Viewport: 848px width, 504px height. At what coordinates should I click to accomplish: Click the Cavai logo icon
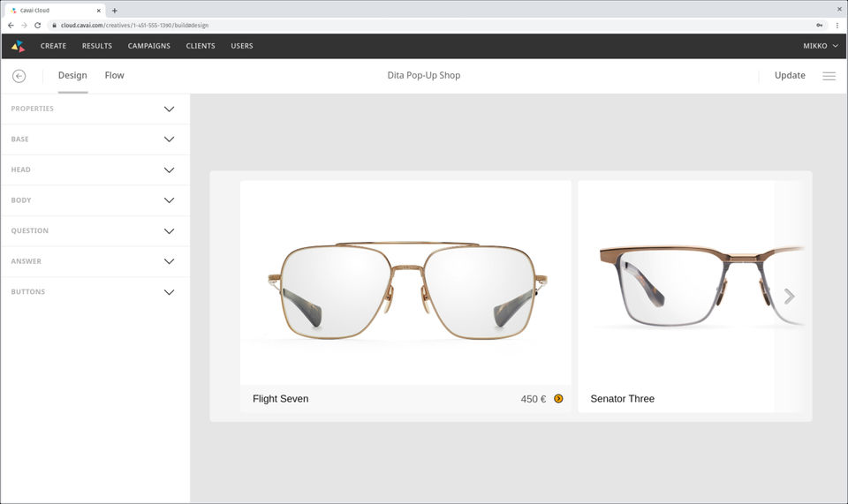(18, 46)
